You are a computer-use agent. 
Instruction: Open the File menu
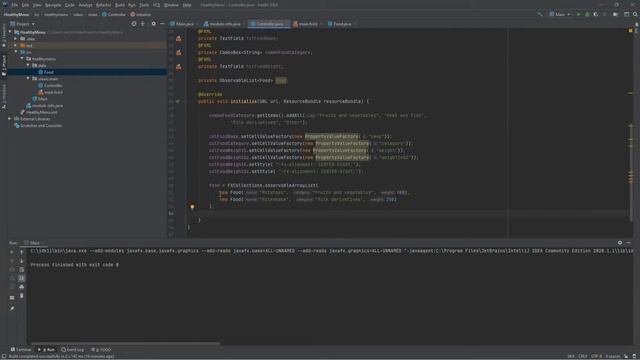(x=15, y=5)
